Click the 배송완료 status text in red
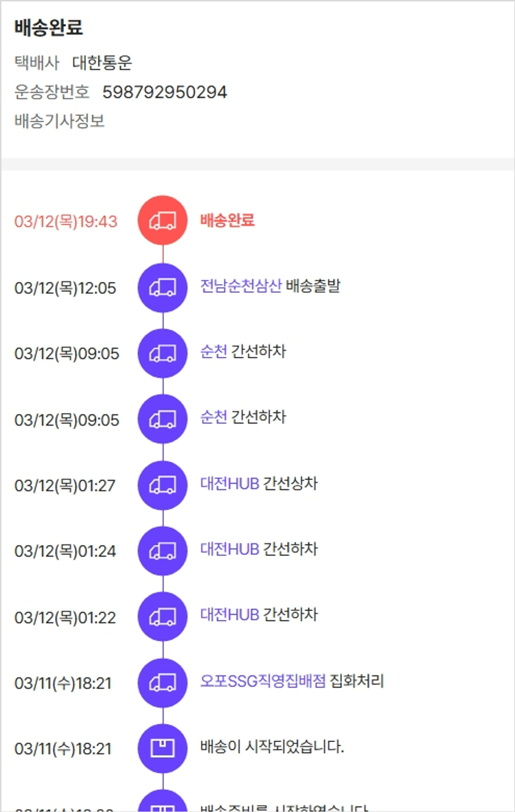The height and width of the screenshot is (812, 515). 227,220
